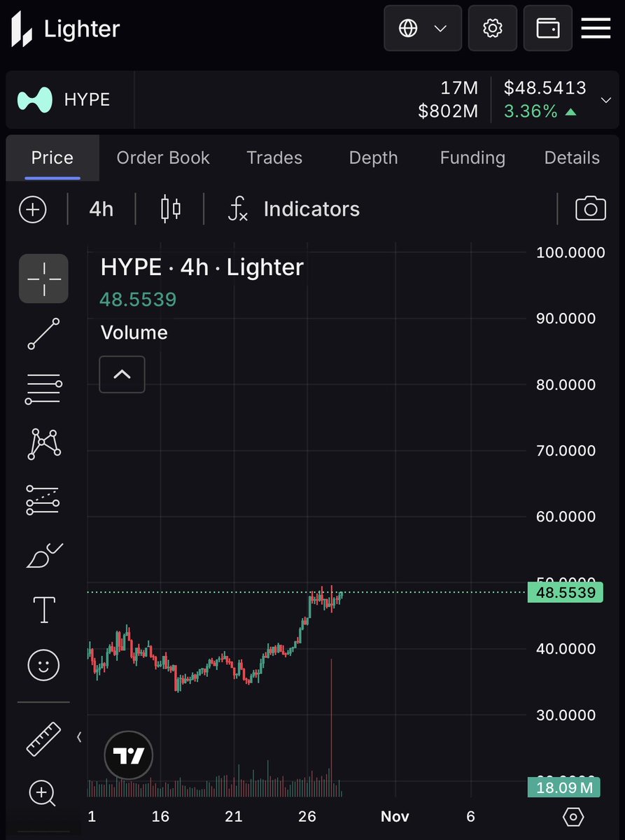Select the HYPE market symbol
The width and height of the screenshot is (625, 840).
coord(64,99)
